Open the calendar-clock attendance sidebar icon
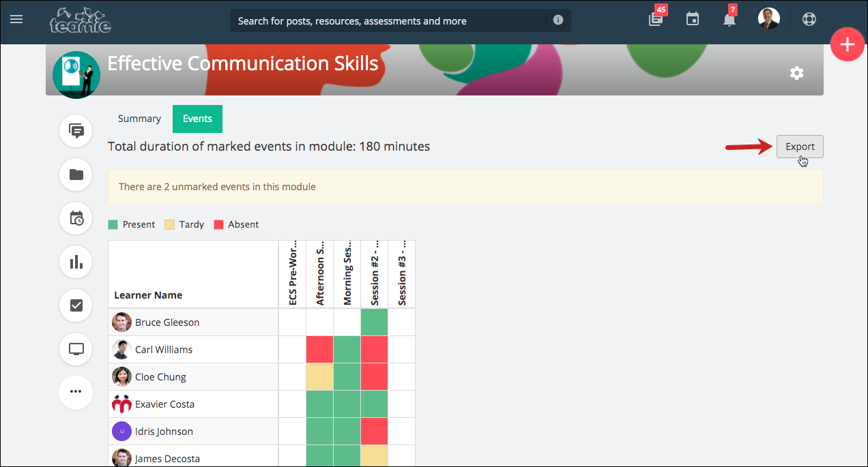This screenshot has width=868, height=467. (x=76, y=218)
